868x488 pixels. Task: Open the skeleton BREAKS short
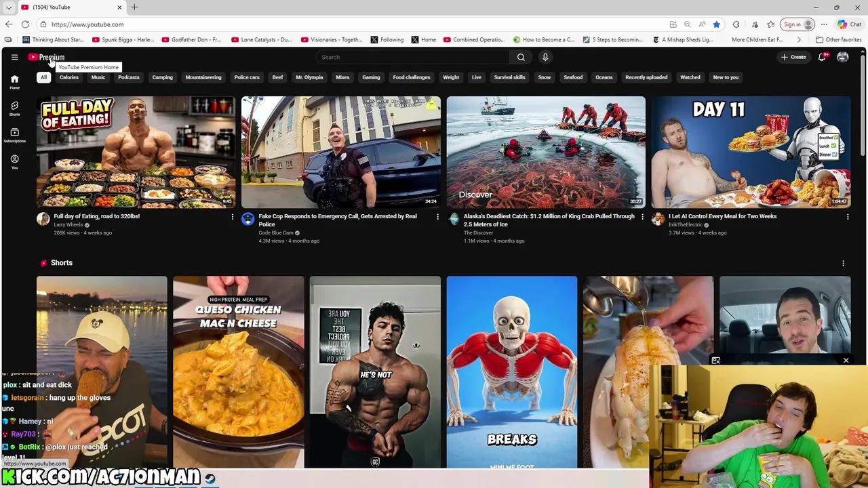click(512, 372)
